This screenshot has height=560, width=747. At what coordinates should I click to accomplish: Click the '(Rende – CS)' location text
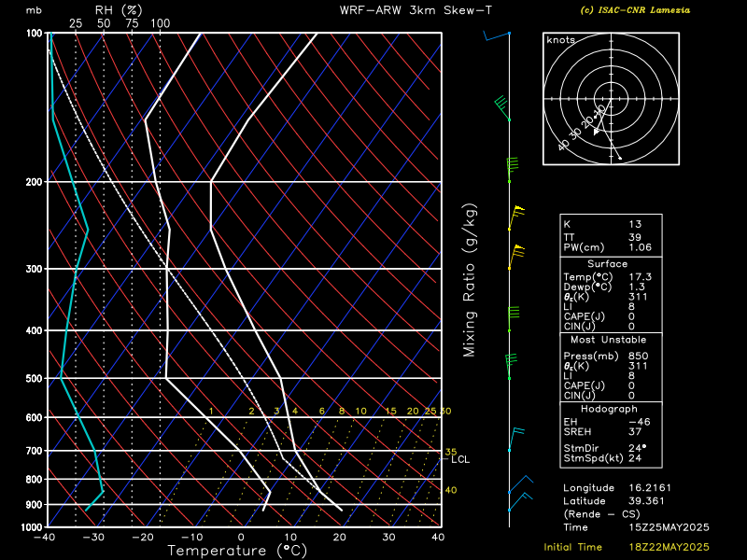point(601,514)
